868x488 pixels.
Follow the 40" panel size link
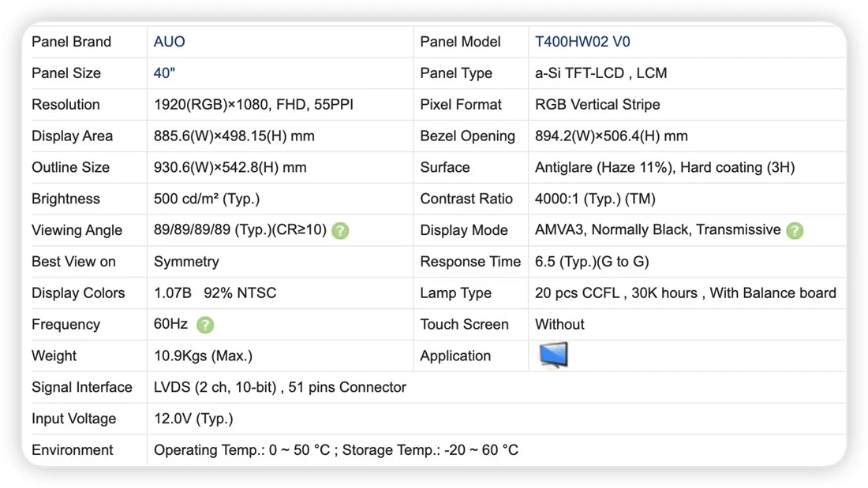click(x=164, y=73)
